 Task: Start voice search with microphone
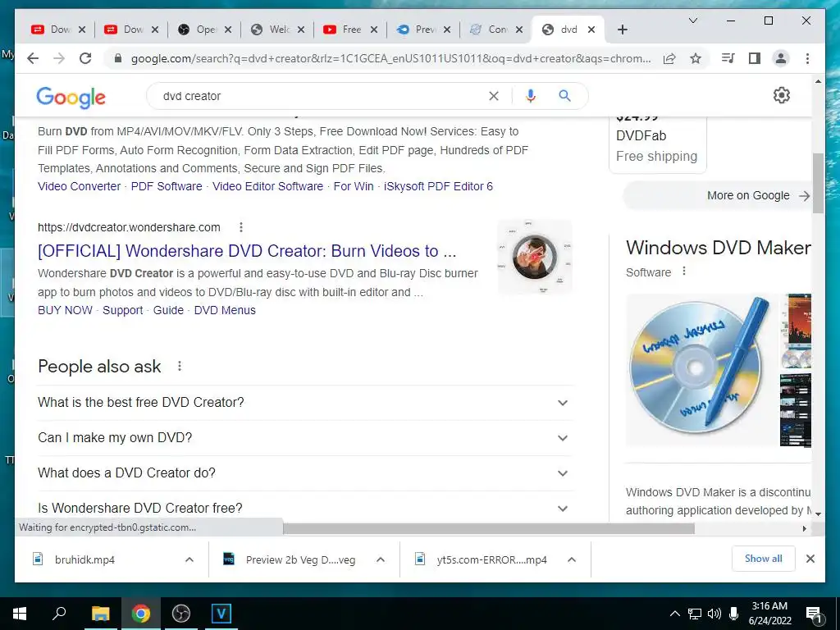point(531,96)
